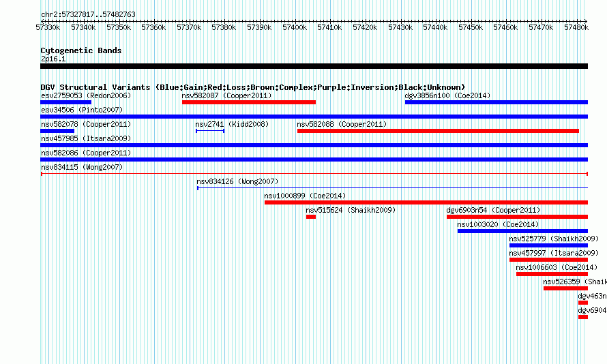Select the blue bar under esv34506

tap(314, 117)
